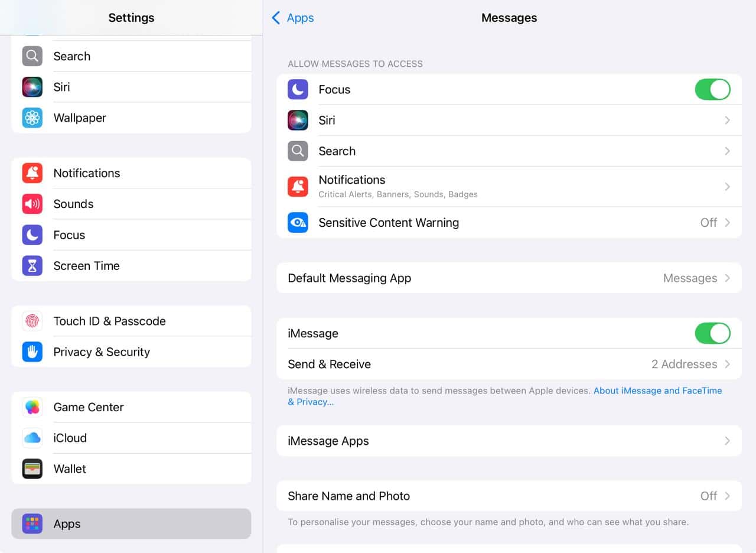Click the red Notifications bell icon in sidebar
This screenshot has width=756, height=553.
click(x=32, y=173)
